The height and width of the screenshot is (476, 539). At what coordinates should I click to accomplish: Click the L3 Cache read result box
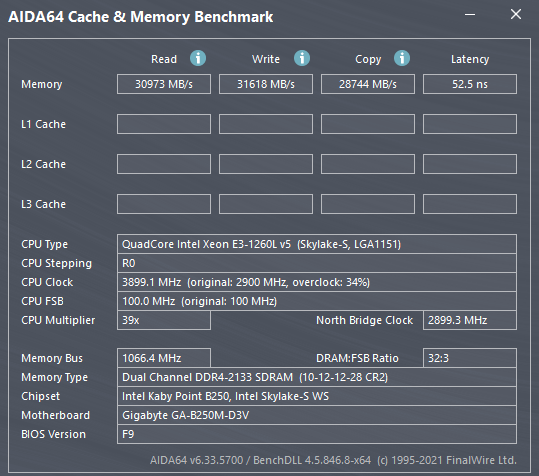(164, 204)
